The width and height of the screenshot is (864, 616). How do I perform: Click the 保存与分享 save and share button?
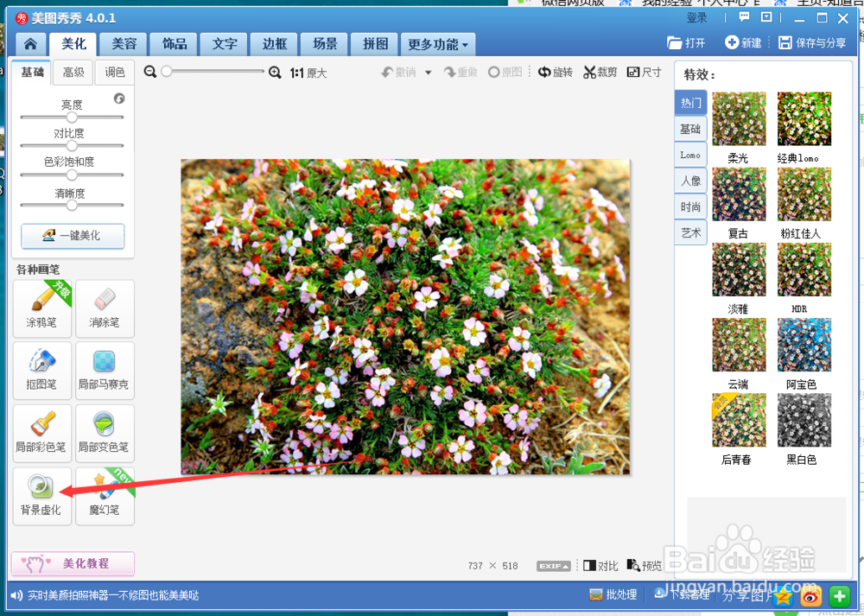point(811,42)
